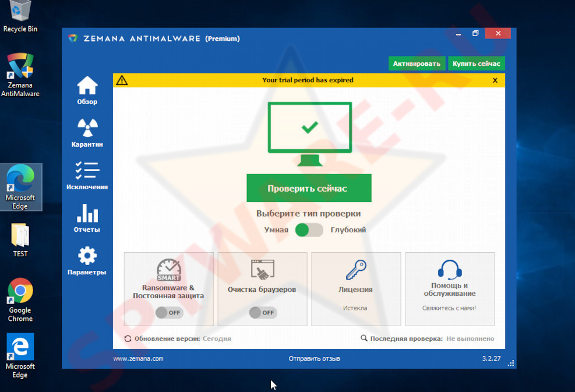Select the Умная scan label
Image resolution: width=575 pixels, height=392 pixels.
pyautogui.click(x=276, y=230)
